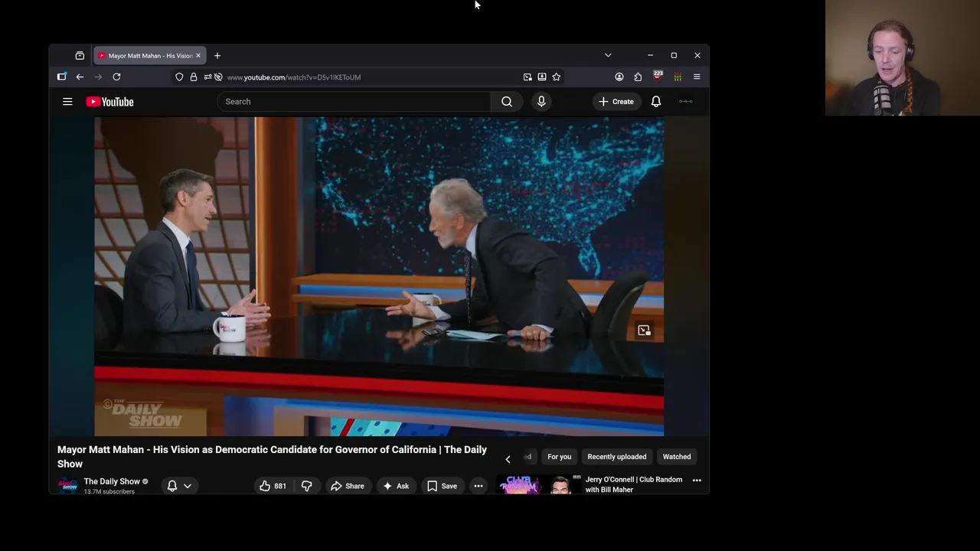Image resolution: width=980 pixels, height=551 pixels.
Task: Open the extensions puzzle icon
Action: (x=638, y=77)
